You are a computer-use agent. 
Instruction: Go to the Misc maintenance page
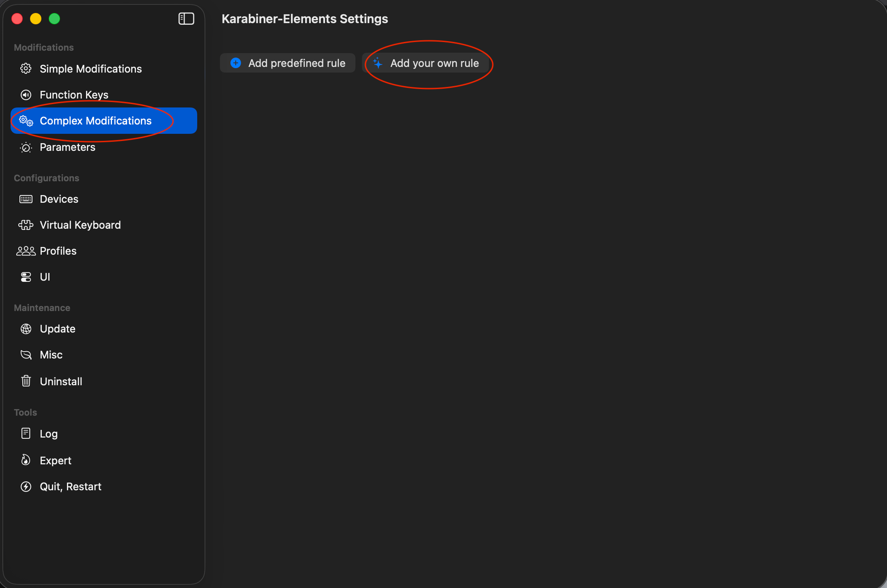click(51, 355)
